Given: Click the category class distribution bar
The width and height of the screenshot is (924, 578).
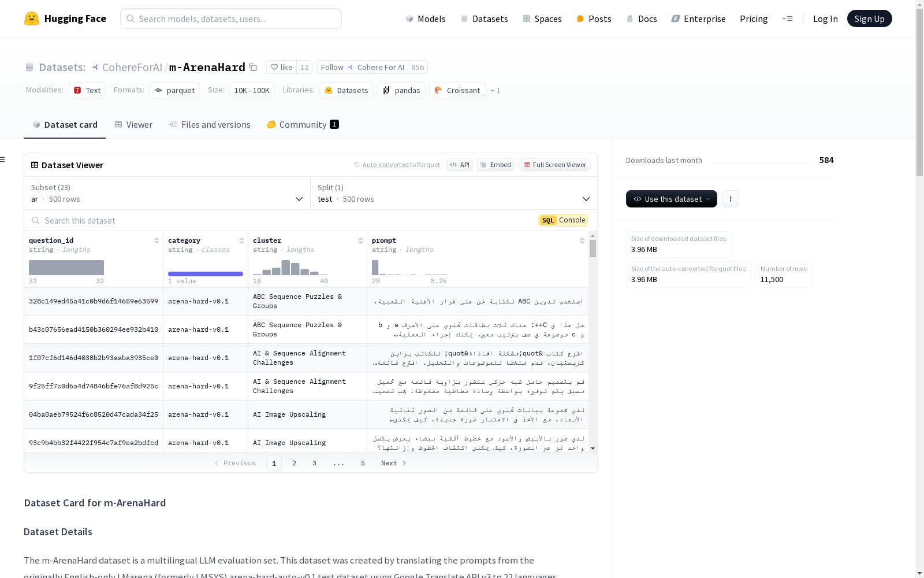Looking at the screenshot, I should coord(206,274).
